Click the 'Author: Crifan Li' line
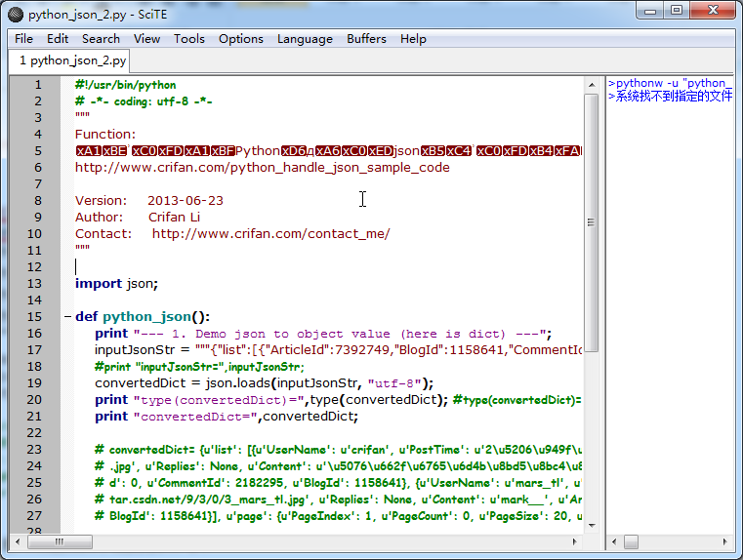 coord(138,218)
